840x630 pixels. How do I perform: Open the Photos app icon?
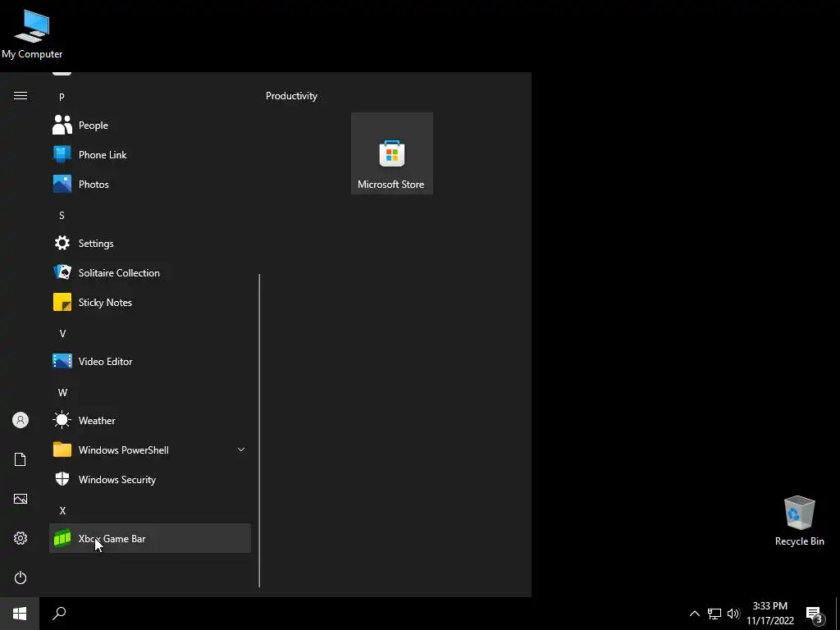click(x=62, y=185)
